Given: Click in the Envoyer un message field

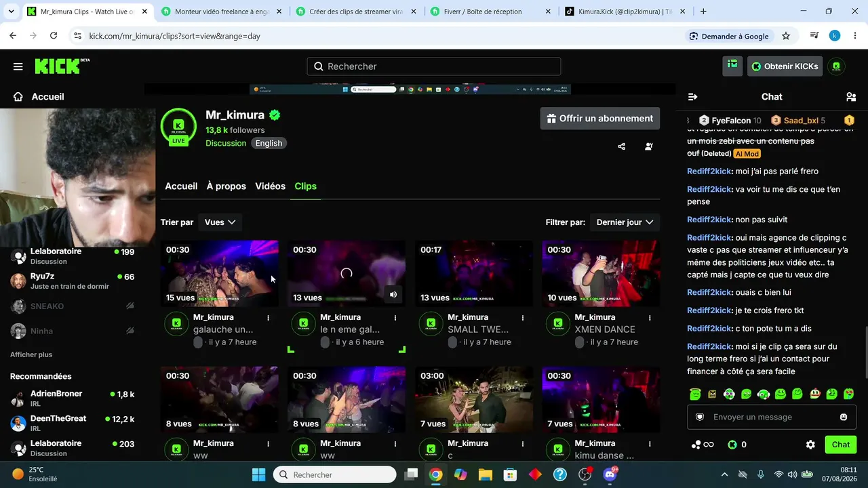Looking at the screenshot, I should 771,417.
